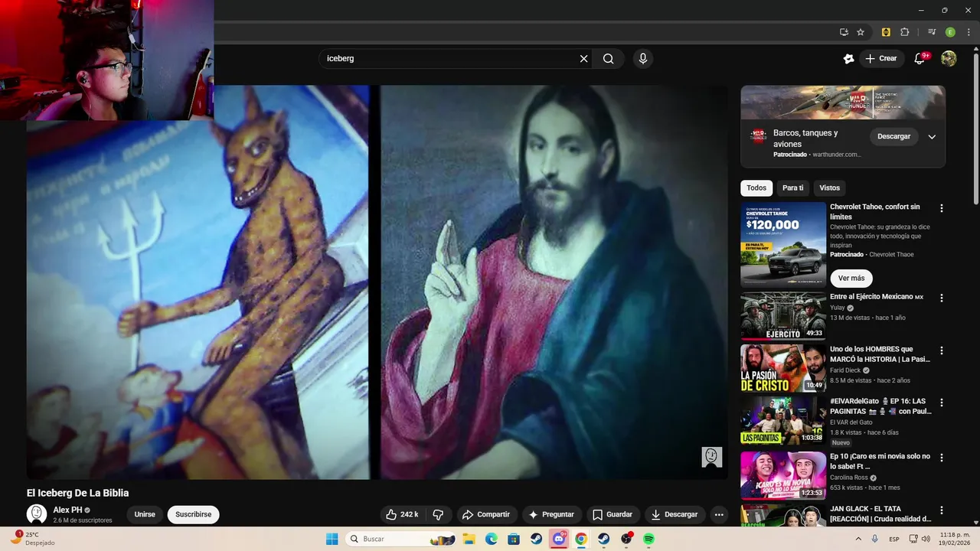This screenshot has width=980, height=551.
Task: Open Windows Start menu
Action: [x=332, y=539]
